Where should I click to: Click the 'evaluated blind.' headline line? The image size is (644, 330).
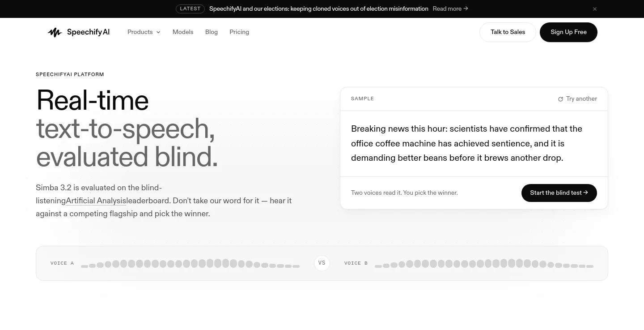pos(127,157)
